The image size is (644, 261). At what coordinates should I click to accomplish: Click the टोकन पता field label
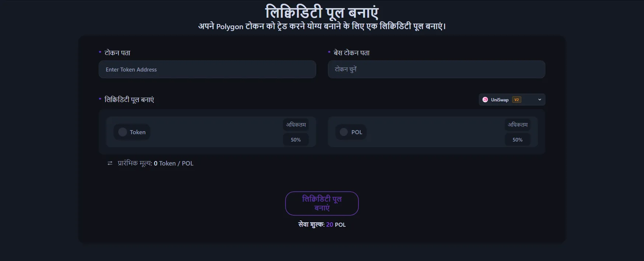coord(117,53)
